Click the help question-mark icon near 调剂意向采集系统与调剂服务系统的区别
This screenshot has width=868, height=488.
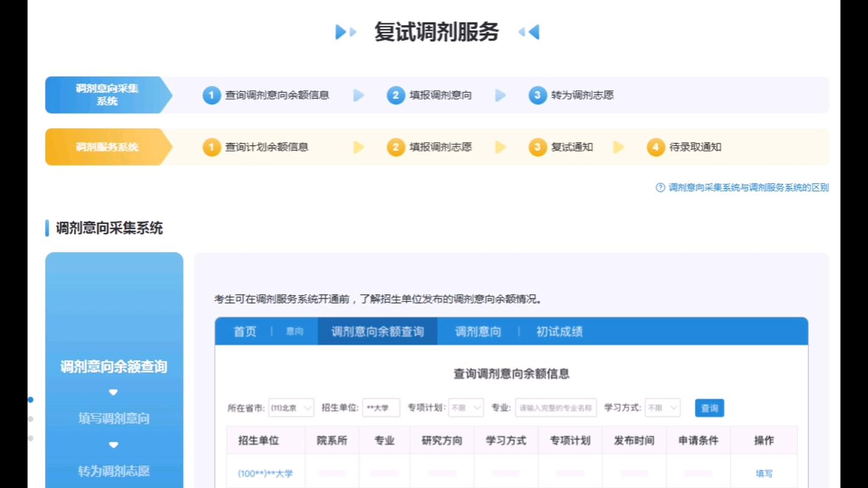tap(660, 188)
